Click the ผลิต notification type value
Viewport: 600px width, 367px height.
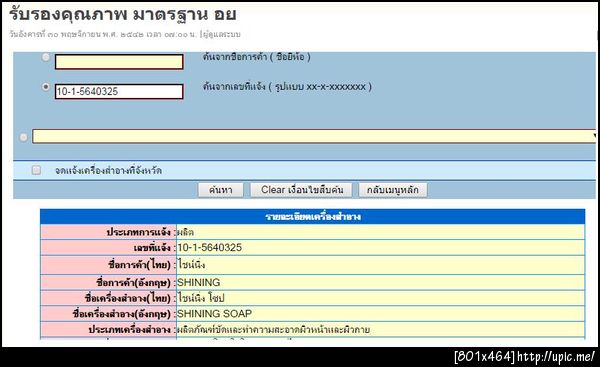[x=186, y=232]
